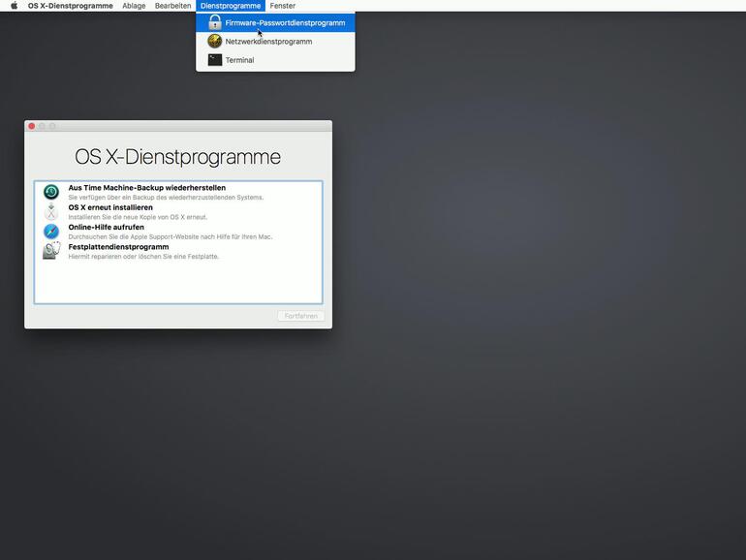Click the black Terminal icon
746x560 pixels.
coord(215,60)
